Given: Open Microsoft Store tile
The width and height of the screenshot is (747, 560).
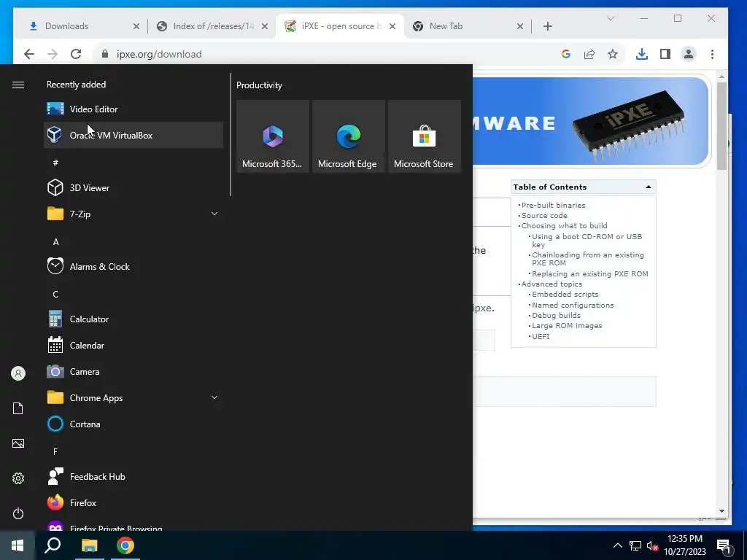Looking at the screenshot, I should [424, 136].
